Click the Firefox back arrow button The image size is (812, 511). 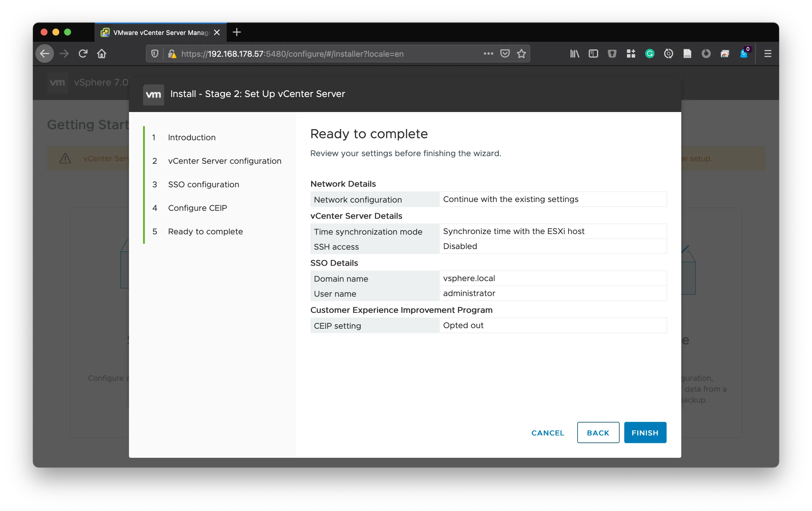coord(45,54)
